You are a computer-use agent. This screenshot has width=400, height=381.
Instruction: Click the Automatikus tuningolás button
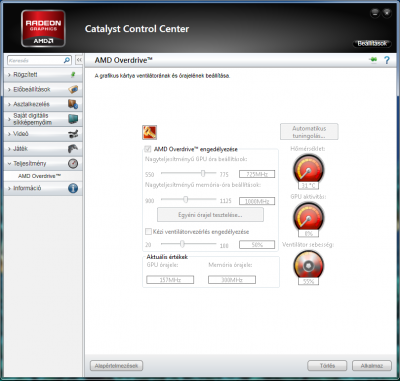(x=309, y=132)
